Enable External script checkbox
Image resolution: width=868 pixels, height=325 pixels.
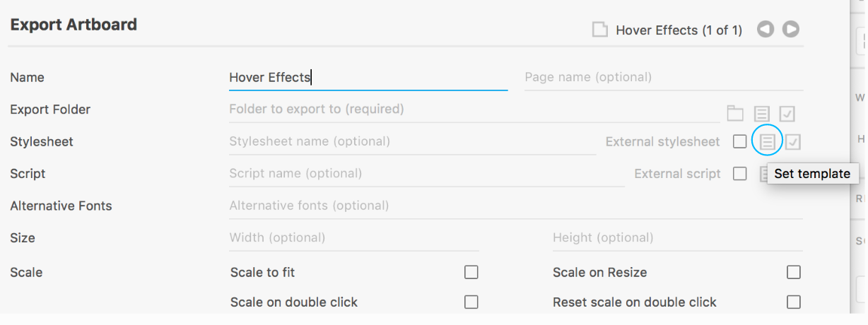740,173
